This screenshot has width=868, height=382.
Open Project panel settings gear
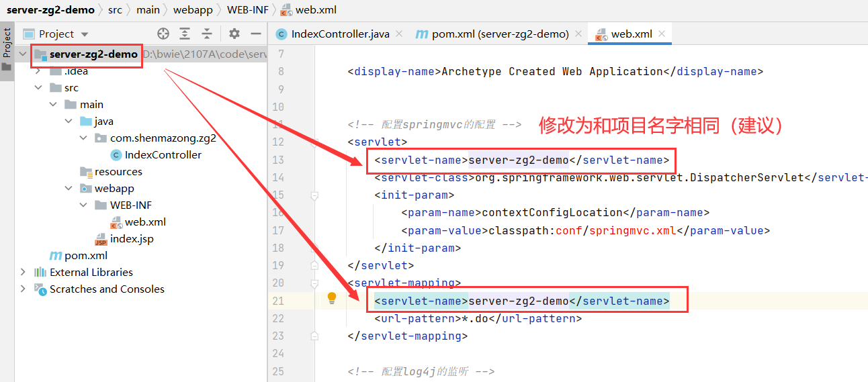234,34
